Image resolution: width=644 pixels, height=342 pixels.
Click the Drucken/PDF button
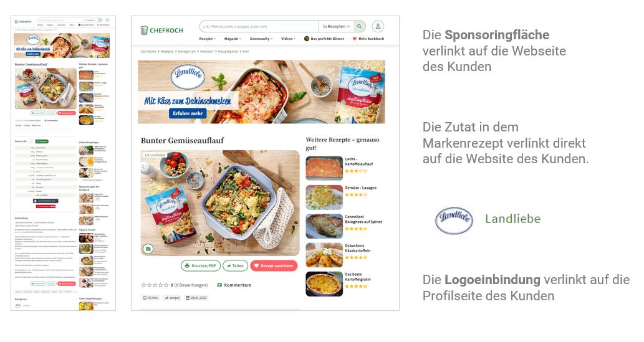pyautogui.click(x=200, y=265)
